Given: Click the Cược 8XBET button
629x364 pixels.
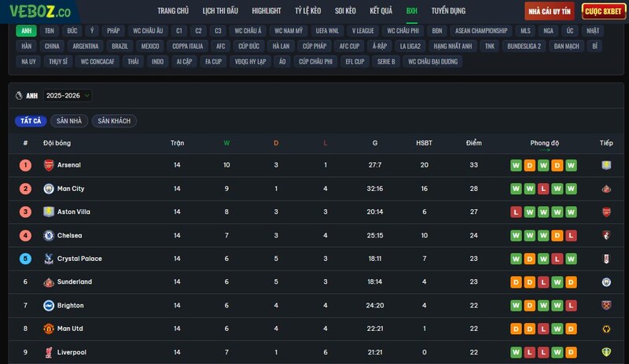Looking at the screenshot, I should [x=603, y=11].
